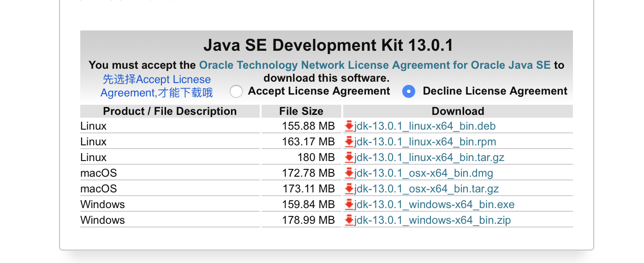This screenshot has height=263, width=644.
Task: Click the File Size column header
Action: tap(301, 111)
